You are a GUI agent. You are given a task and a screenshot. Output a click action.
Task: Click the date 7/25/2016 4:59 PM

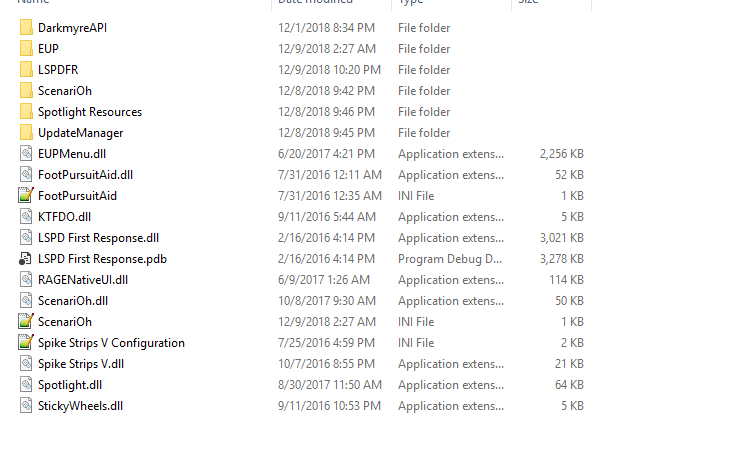click(327, 343)
